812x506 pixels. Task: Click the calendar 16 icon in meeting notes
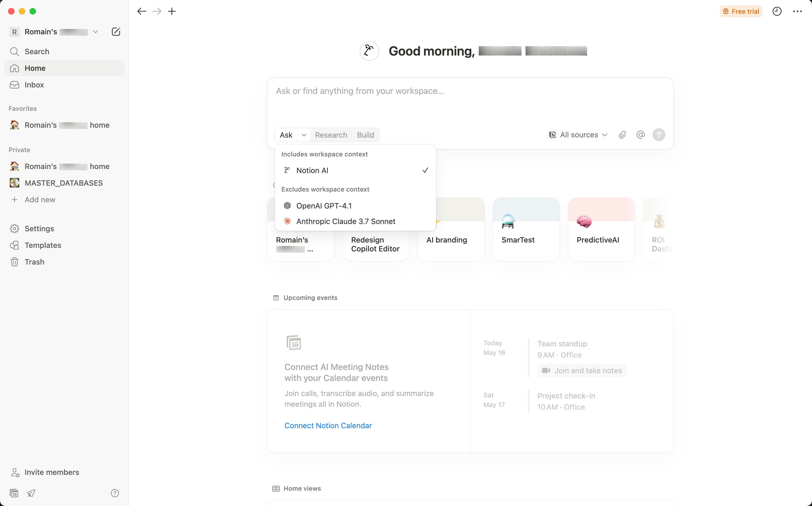pyautogui.click(x=294, y=343)
